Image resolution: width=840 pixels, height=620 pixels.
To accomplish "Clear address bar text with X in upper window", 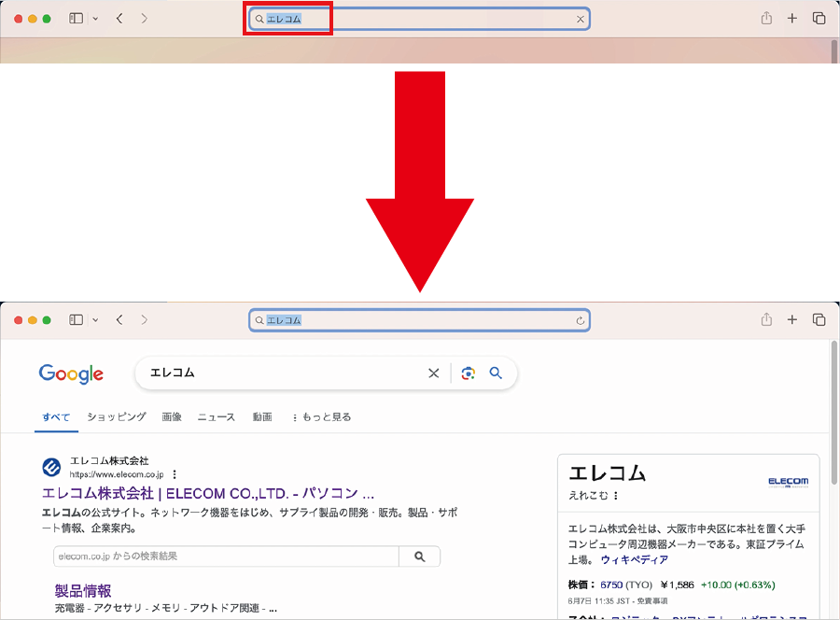I will [x=581, y=20].
